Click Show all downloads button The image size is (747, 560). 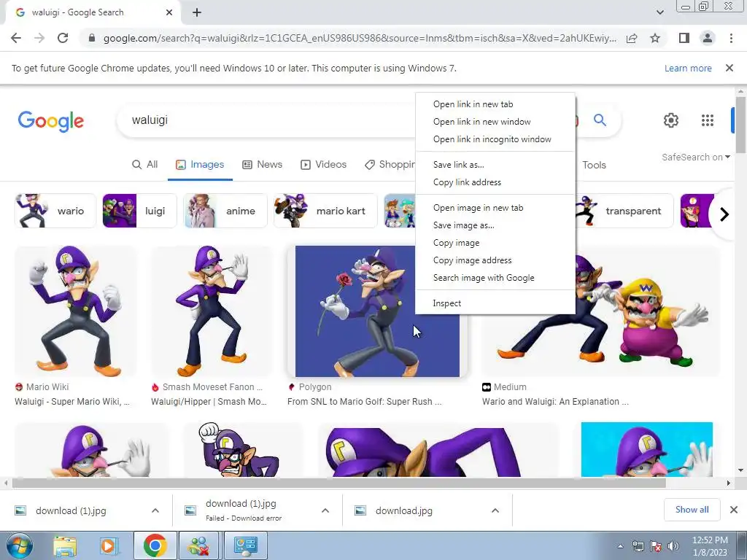point(692,510)
